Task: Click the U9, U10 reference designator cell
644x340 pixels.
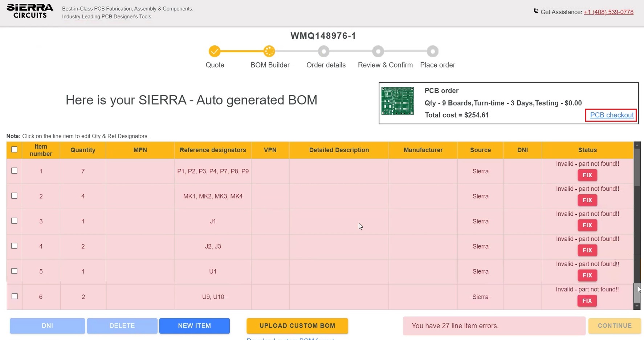Action: click(x=213, y=297)
